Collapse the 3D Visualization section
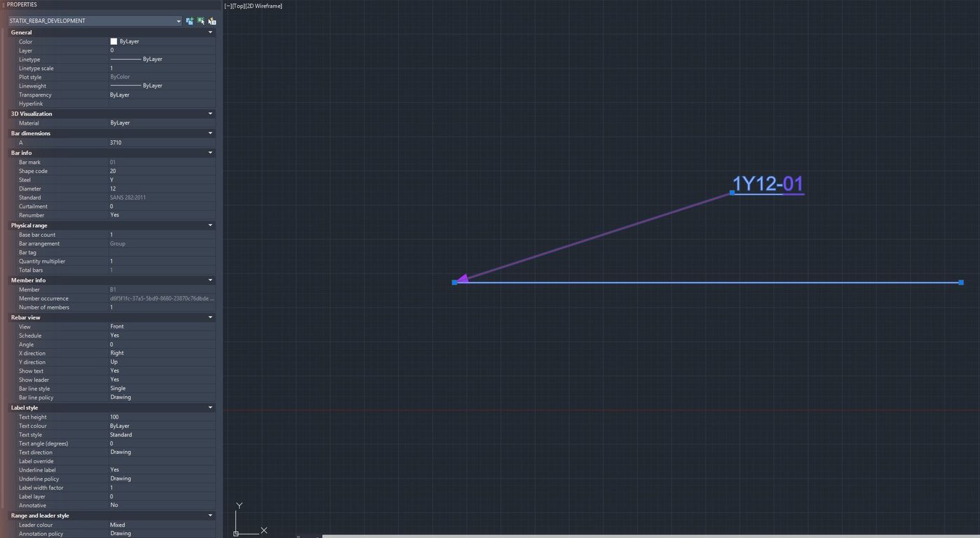Screen dimensions: 980x538 [x=211, y=113]
